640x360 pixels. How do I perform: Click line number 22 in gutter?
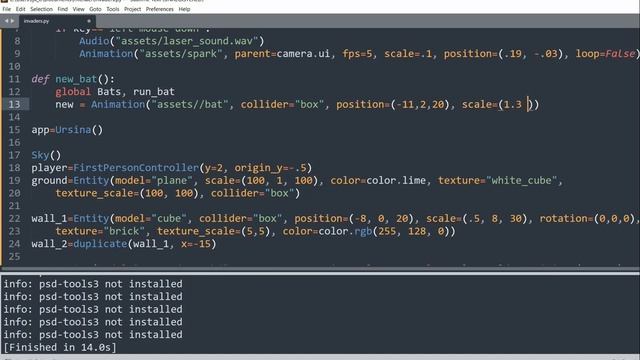(14, 218)
